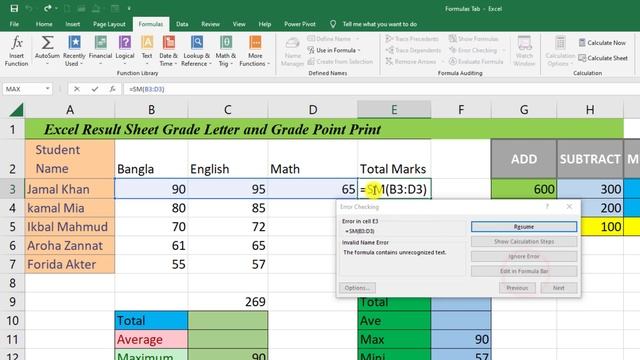
Task: Switch to View tab
Action: pyautogui.click(x=239, y=24)
